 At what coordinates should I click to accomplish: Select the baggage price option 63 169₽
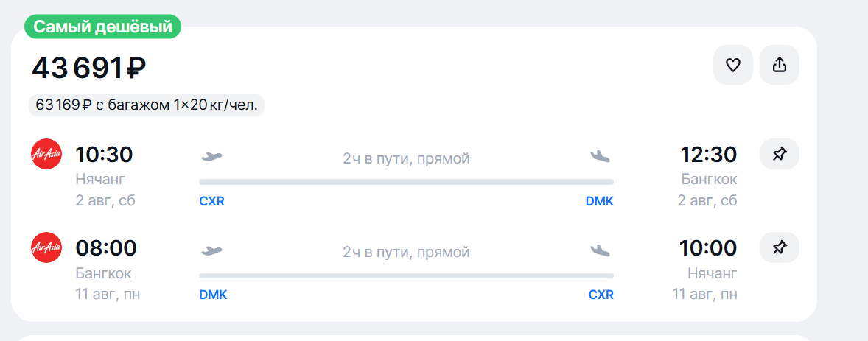147,105
